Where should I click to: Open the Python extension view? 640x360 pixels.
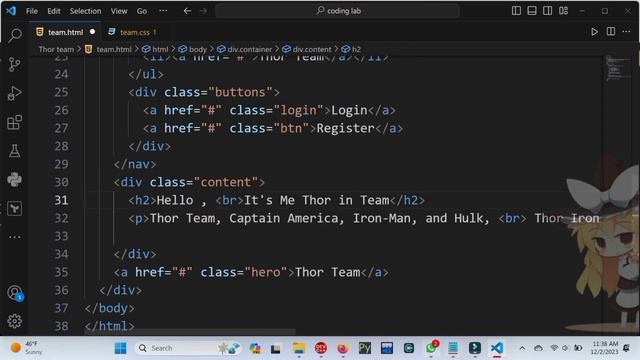click(15, 180)
